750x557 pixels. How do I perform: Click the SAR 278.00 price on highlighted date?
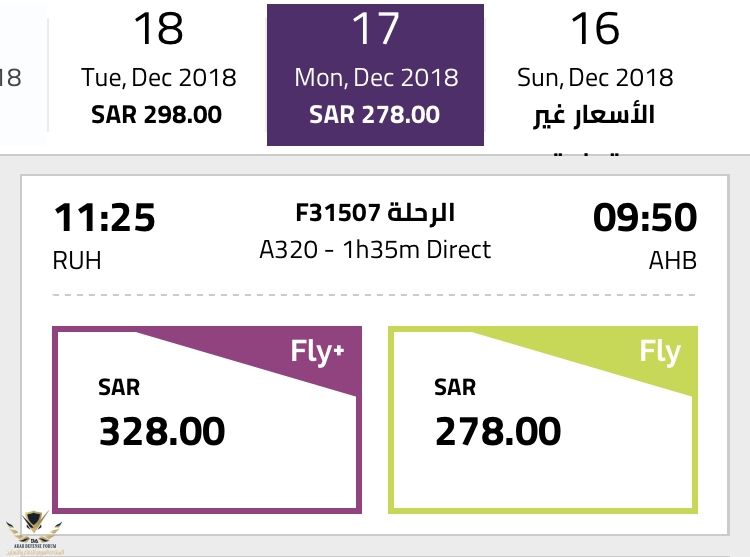coord(375,115)
